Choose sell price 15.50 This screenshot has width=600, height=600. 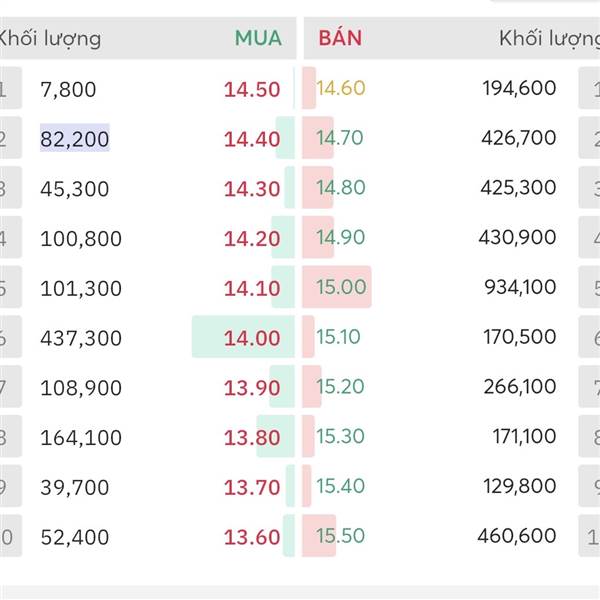point(341,536)
